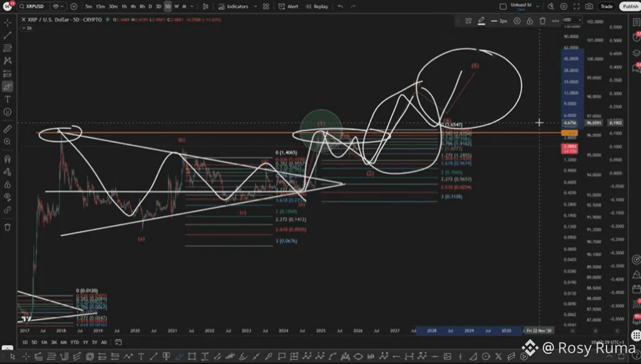Select the W weekly timeframe
This screenshot has height=364, width=641.
[177, 6]
